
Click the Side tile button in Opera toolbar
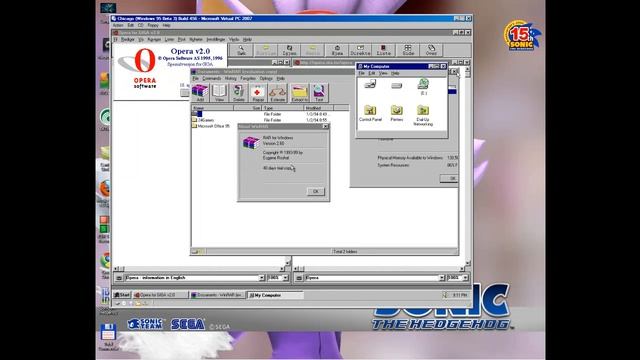click(x=408, y=50)
